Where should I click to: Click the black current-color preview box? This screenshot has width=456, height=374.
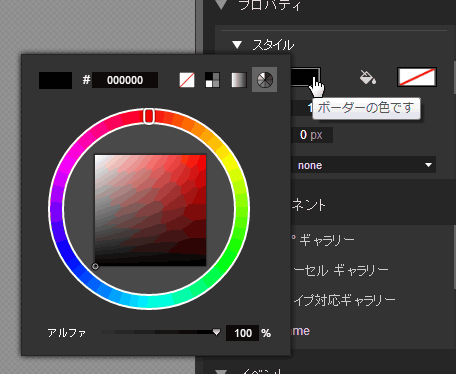tap(55, 80)
